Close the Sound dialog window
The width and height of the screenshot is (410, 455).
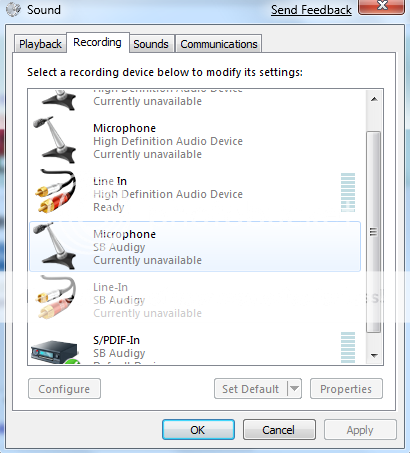[x=382, y=6]
